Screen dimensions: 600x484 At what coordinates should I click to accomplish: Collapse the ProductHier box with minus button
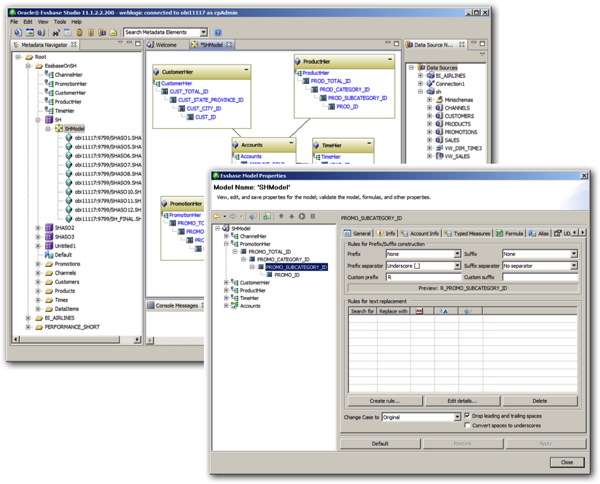390,59
